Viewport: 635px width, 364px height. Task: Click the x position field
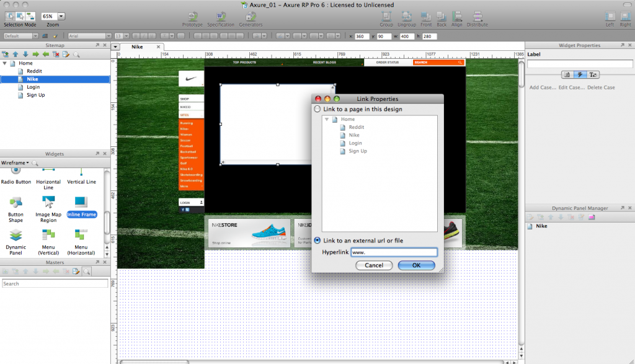[x=362, y=36]
